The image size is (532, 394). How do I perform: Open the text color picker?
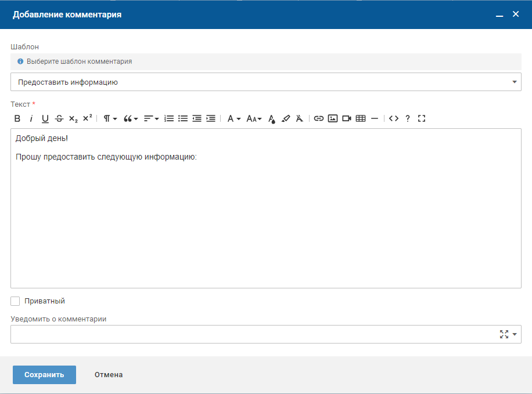272,118
